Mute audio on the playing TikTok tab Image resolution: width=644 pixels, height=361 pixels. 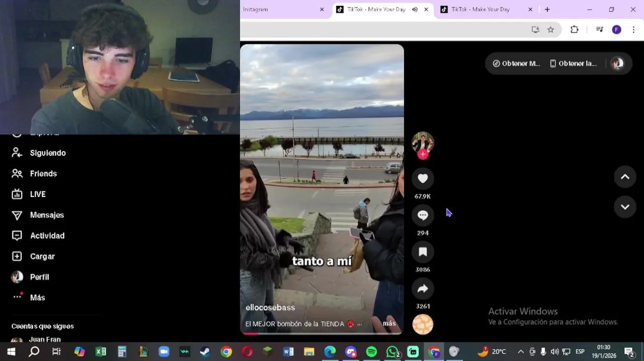click(x=415, y=9)
